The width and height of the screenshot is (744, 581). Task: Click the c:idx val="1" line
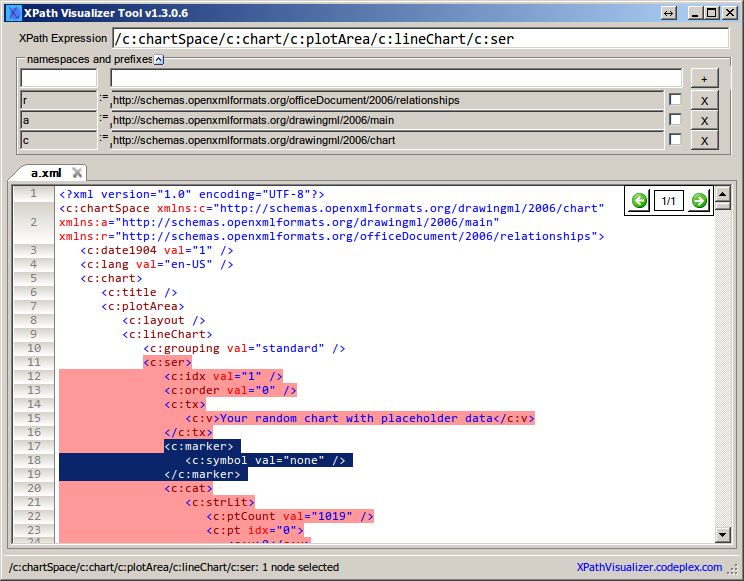(x=223, y=376)
